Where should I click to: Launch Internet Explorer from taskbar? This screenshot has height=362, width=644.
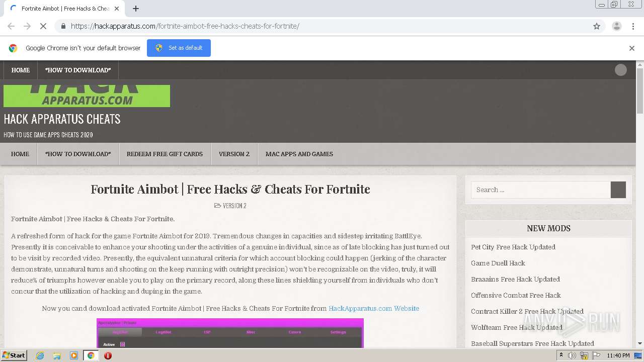point(40,355)
